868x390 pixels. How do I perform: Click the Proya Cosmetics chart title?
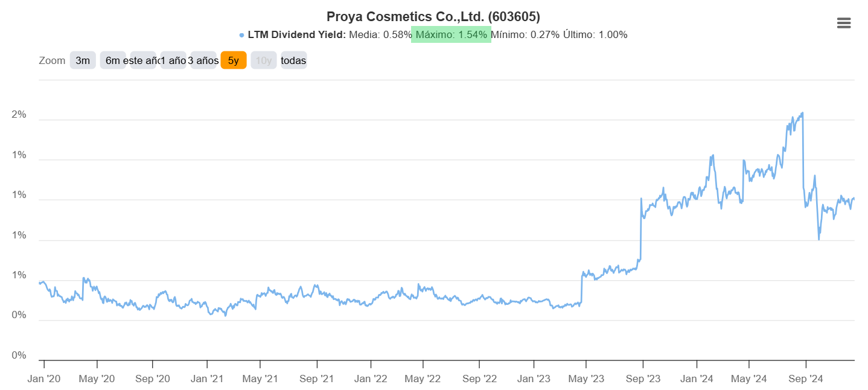tap(433, 17)
